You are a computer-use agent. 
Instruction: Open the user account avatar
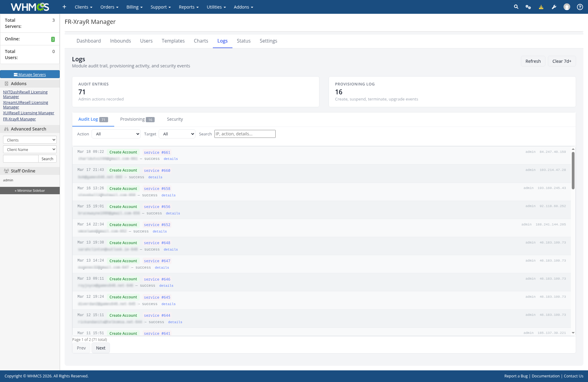coord(567,7)
